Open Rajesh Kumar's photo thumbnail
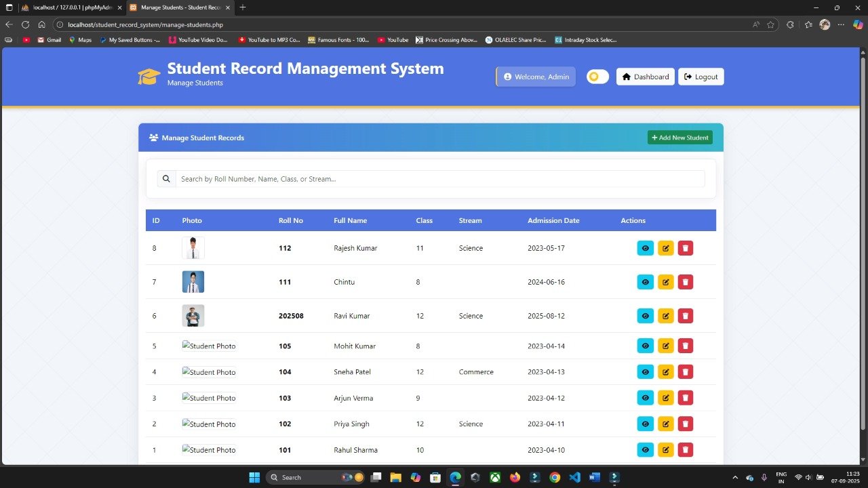The image size is (868, 488). (x=193, y=248)
